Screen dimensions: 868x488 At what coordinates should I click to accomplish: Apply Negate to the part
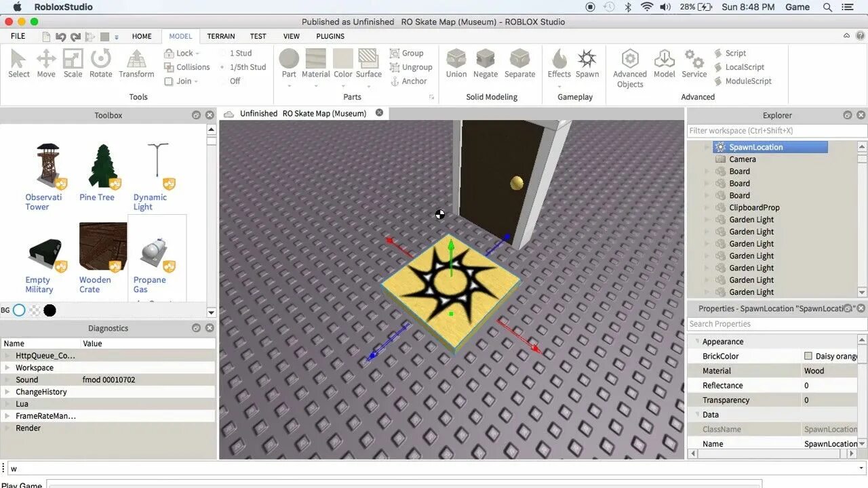(x=486, y=64)
